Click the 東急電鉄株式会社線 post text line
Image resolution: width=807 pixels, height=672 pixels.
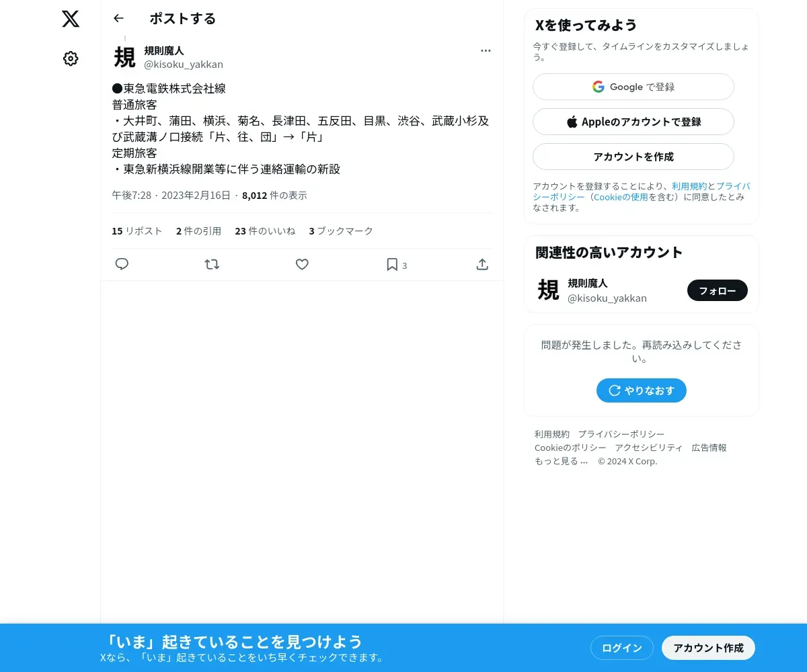tap(169, 89)
